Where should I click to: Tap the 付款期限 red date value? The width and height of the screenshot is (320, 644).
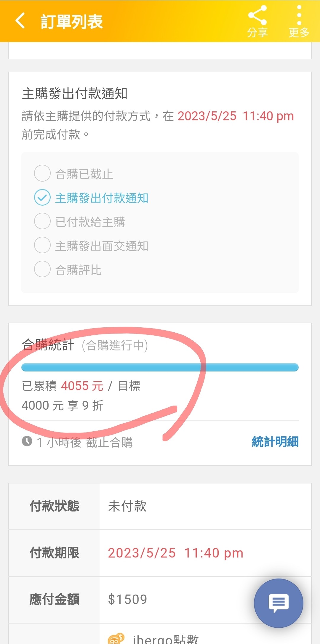pos(175,553)
